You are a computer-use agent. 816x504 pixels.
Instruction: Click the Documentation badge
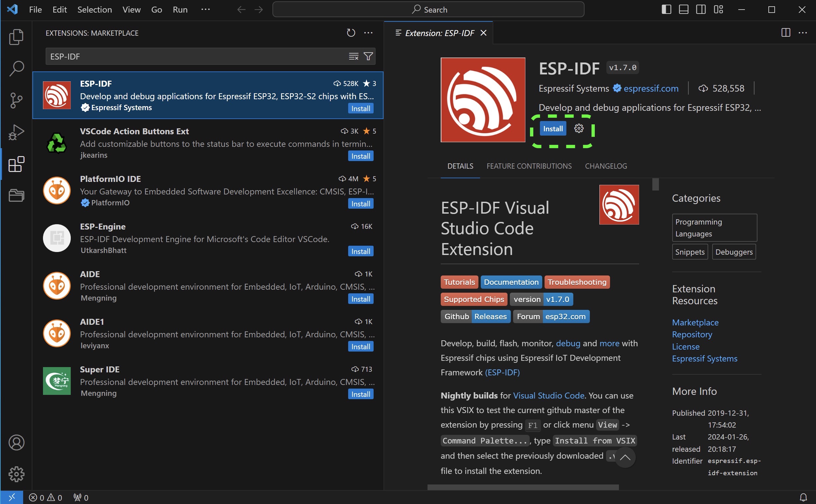511,282
